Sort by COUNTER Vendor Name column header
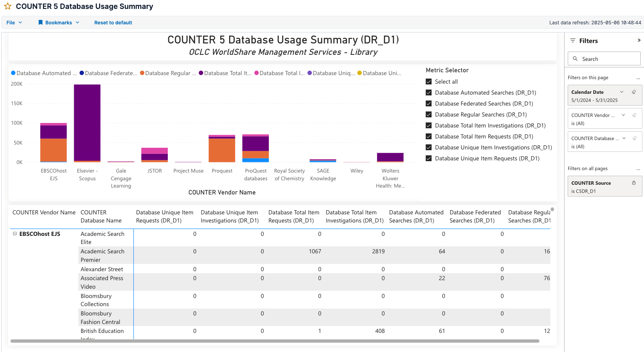Screen dimensions: 644x352 pos(44,212)
